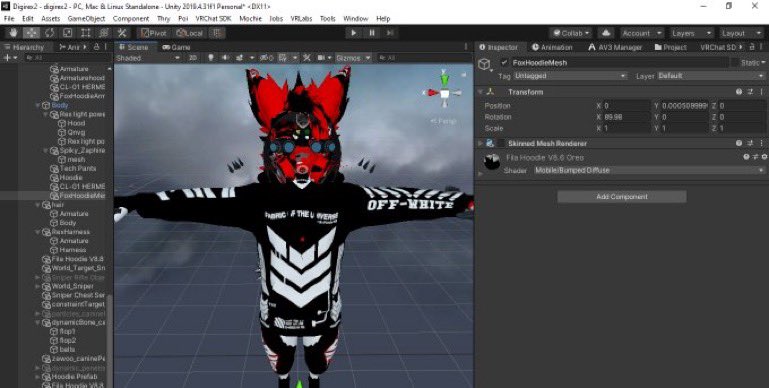Lock the Hierarchy panel with padlock icon
This screenshot has height=388, width=769.
(96, 47)
